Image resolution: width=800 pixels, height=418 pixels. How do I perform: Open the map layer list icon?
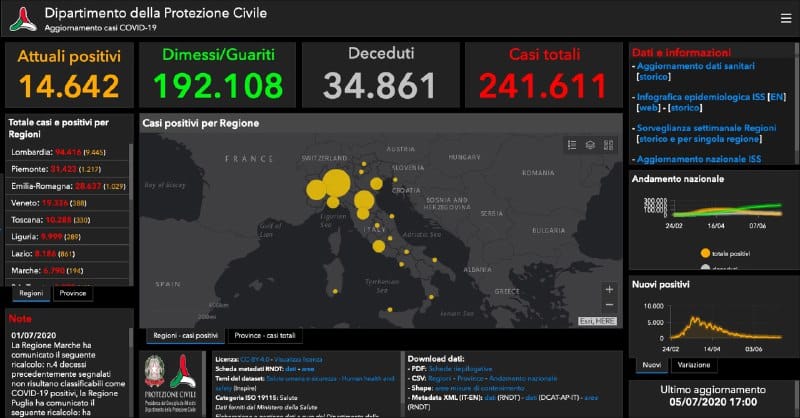pos(590,145)
